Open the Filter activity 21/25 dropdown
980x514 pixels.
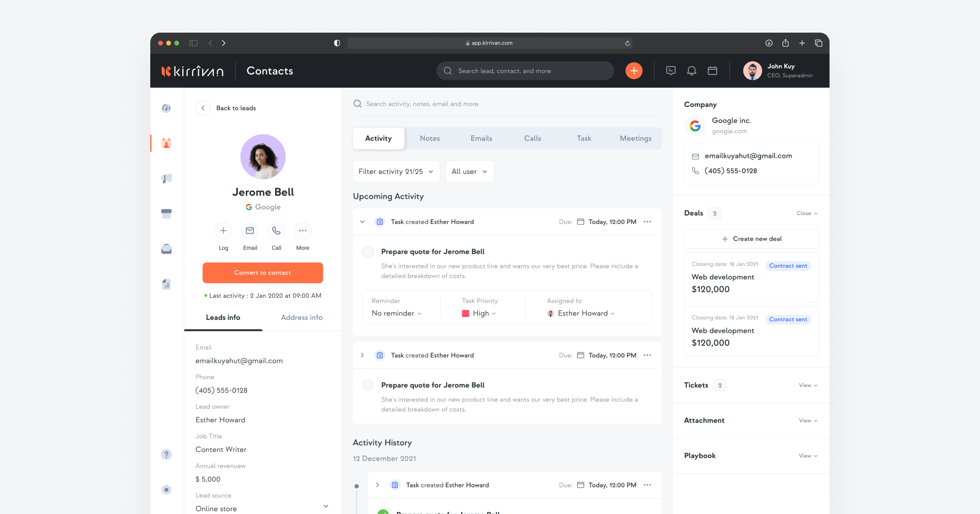(x=396, y=171)
